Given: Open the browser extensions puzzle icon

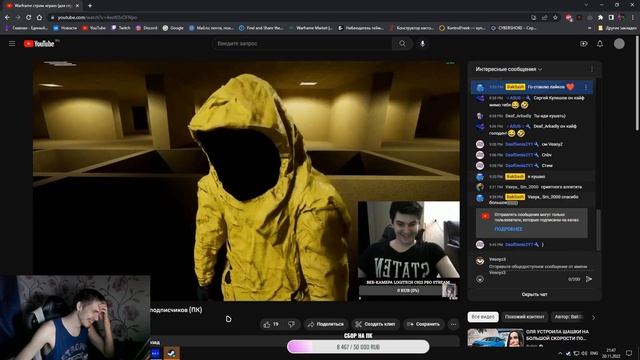Looking at the screenshot, I should 600,18.
